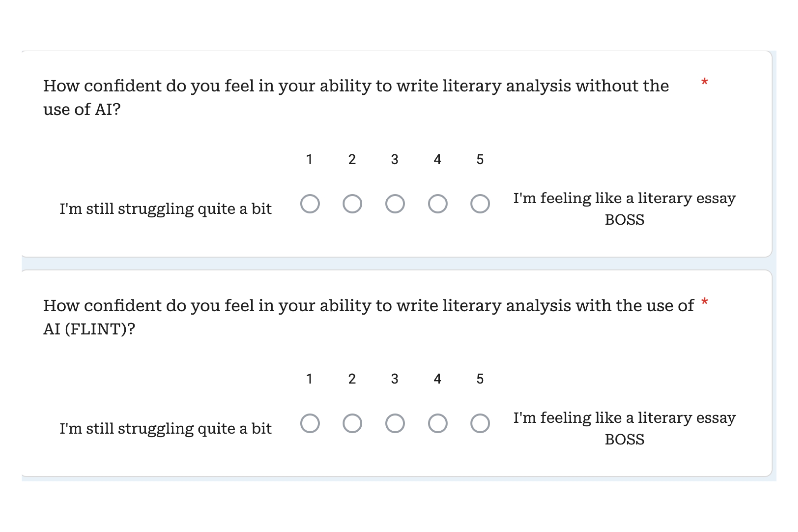Mark rating 5 for confidence without AI
This screenshot has width=798, height=532.
480,204
